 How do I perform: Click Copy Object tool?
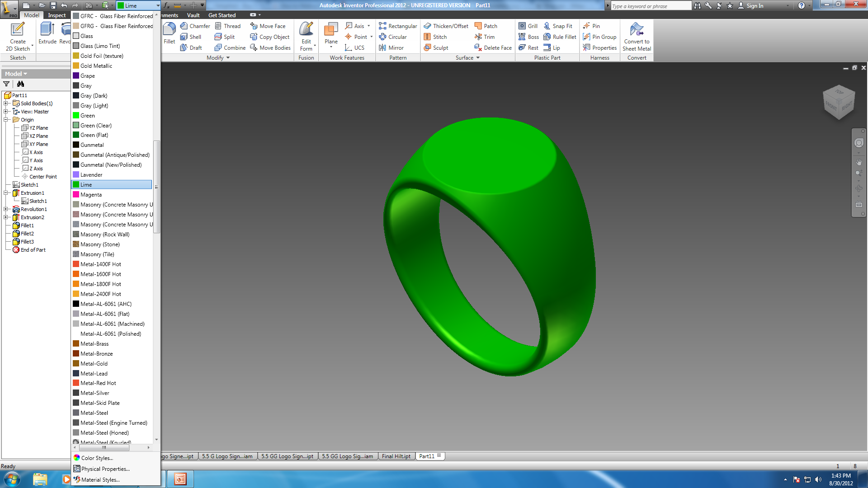(270, 37)
